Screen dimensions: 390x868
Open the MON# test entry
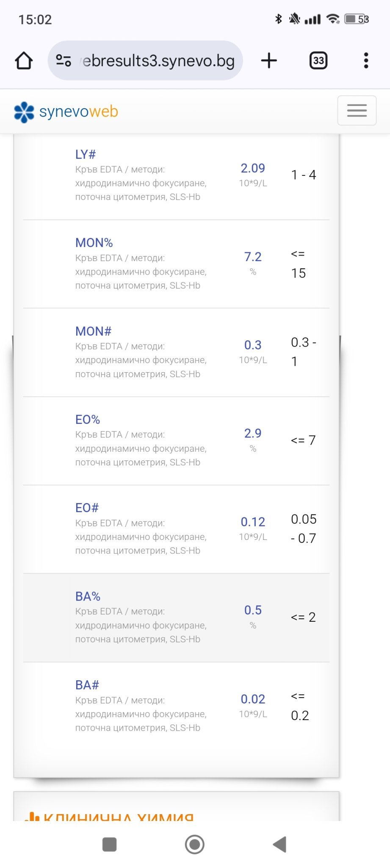[x=93, y=331]
